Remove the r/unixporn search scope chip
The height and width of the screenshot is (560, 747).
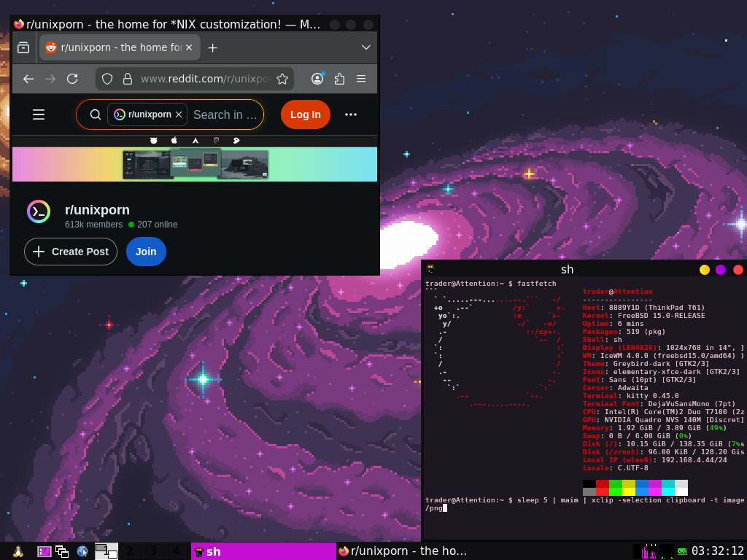(x=179, y=114)
